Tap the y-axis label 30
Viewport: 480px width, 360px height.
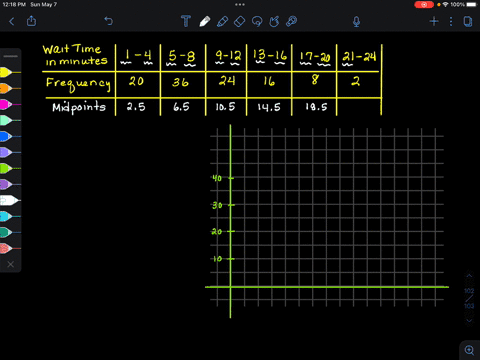217,205
